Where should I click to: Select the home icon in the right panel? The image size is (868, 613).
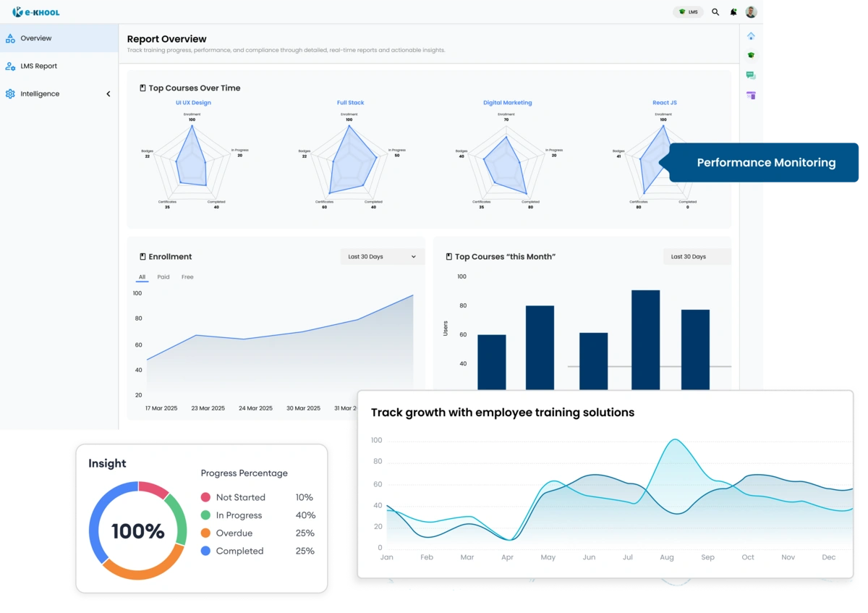(x=751, y=35)
